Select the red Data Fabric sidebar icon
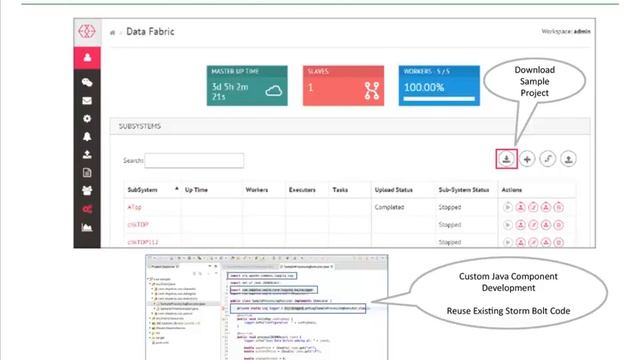This screenshot has width=640, height=360. coord(87,209)
